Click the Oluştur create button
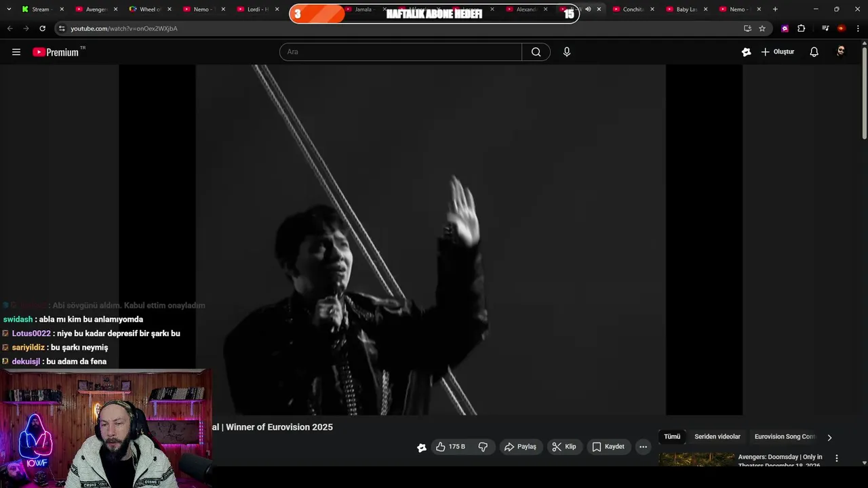The image size is (868, 488). coord(777,52)
